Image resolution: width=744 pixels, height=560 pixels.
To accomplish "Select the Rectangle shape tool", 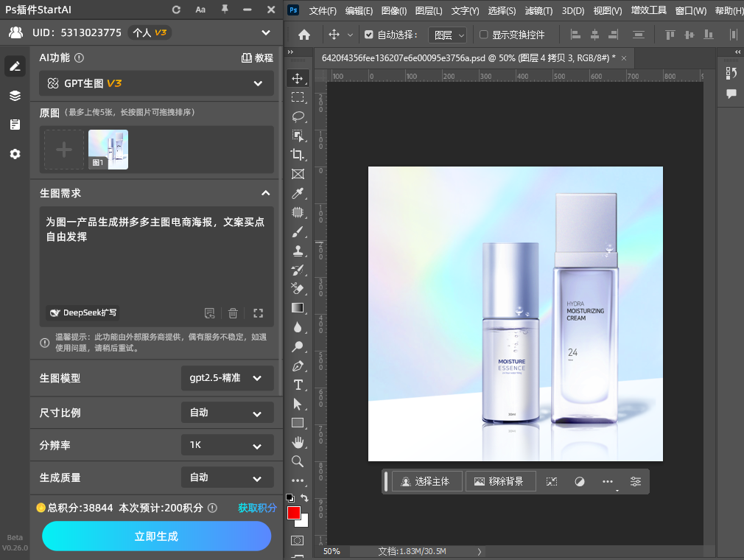I will (298, 423).
